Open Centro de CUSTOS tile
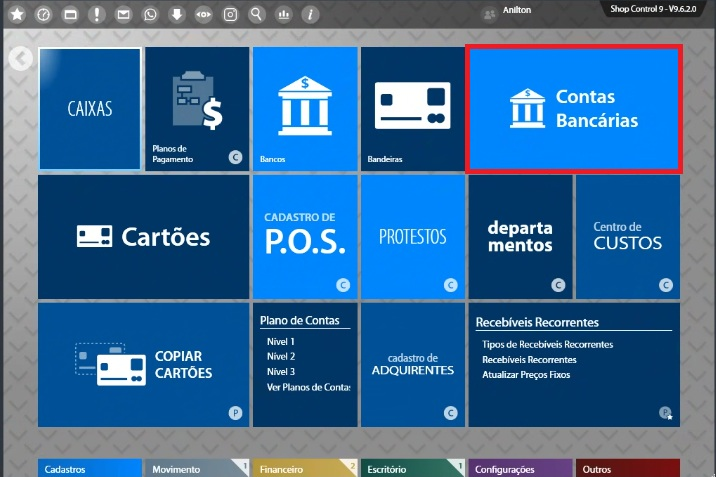The height and width of the screenshot is (477, 716). (628, 237)
